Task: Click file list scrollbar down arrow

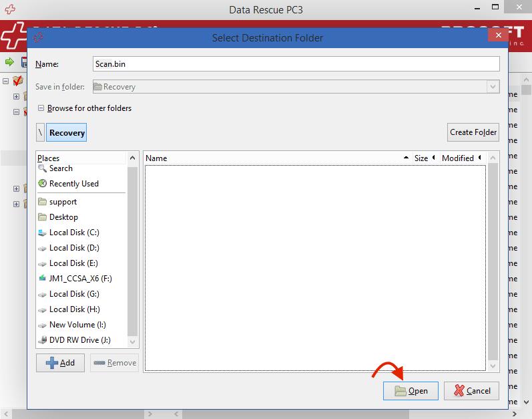Action: click(x=493, y=366)
